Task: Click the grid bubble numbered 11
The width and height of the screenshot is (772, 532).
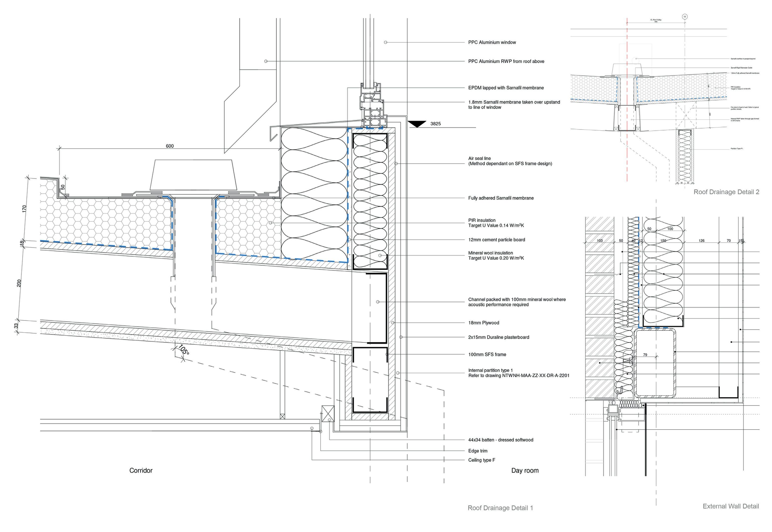Action: (x=685, y=17)
